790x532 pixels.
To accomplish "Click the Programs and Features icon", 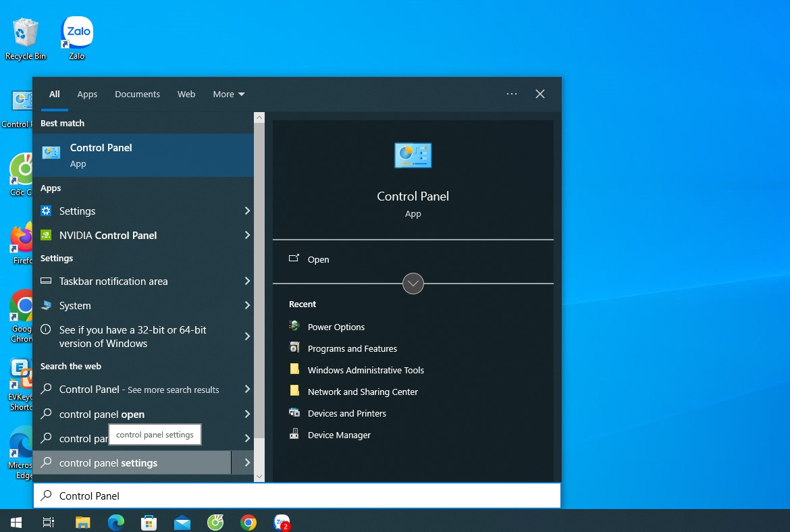I will pos(294,348).
